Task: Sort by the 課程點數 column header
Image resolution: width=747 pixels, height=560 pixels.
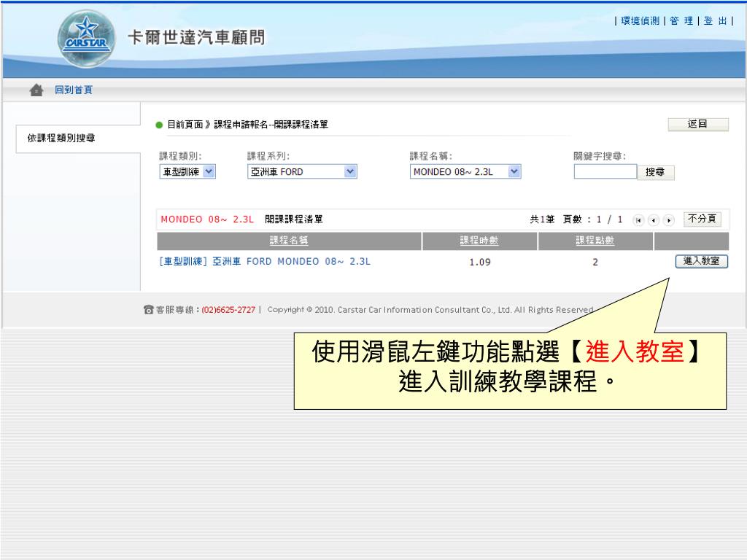Action: (595, 241)
